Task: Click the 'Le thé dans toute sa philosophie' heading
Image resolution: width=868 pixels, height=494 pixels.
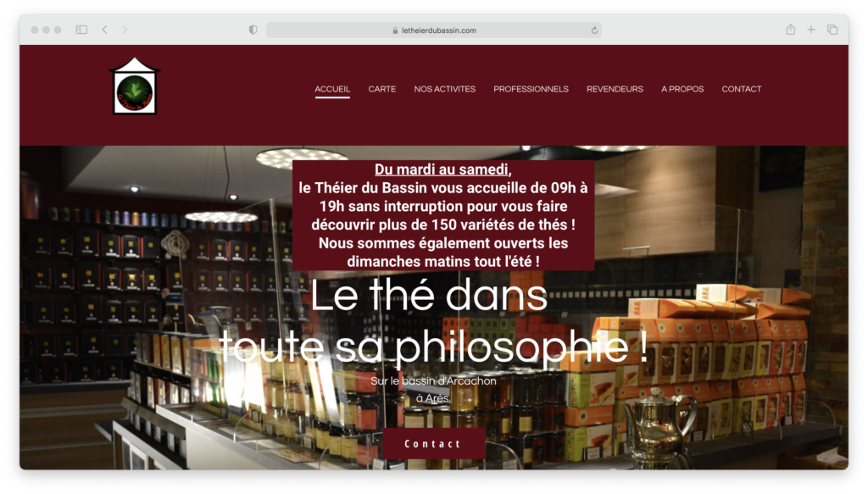Action: point(432,321)
